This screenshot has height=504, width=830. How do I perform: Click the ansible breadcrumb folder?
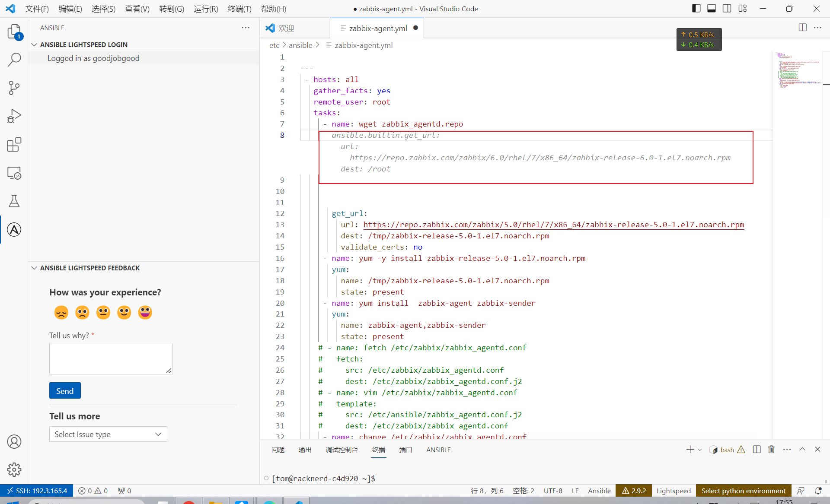300,45
